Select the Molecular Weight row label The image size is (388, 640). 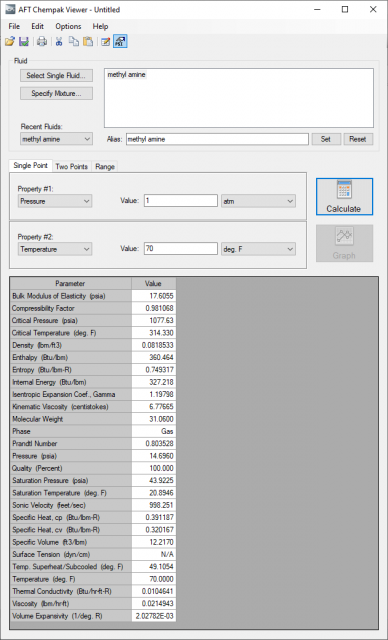point(70,419)
